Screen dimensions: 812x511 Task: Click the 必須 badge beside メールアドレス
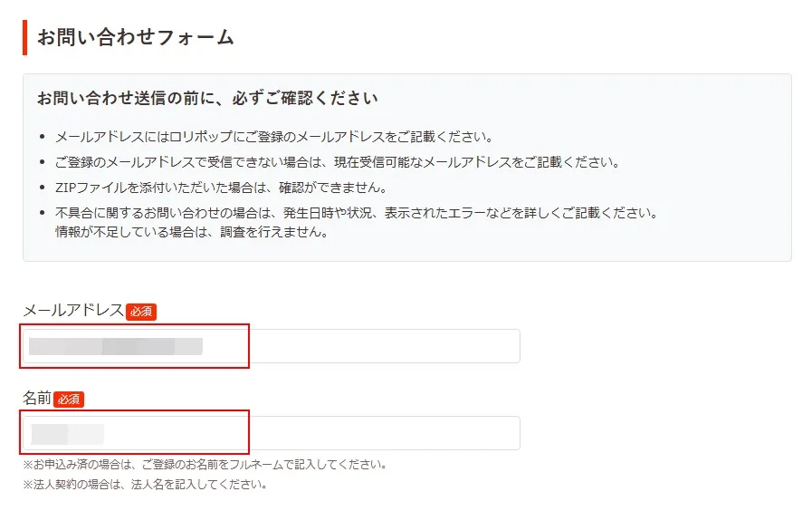coord(141,312)
